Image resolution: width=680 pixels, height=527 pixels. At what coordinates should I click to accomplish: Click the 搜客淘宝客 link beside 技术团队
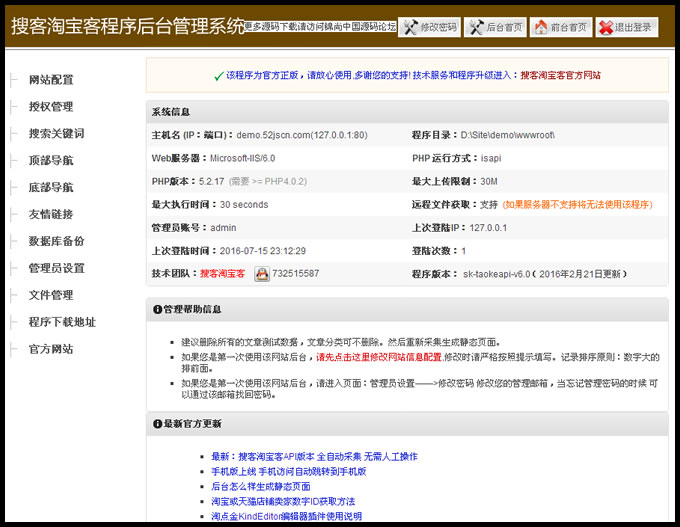[x=223, y=274]
